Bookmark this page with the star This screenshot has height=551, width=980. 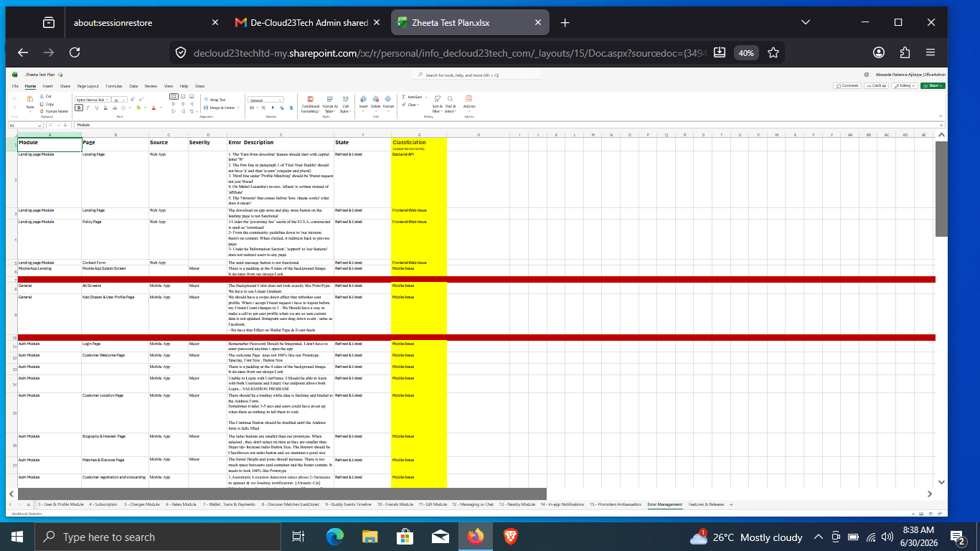[773, 52]
